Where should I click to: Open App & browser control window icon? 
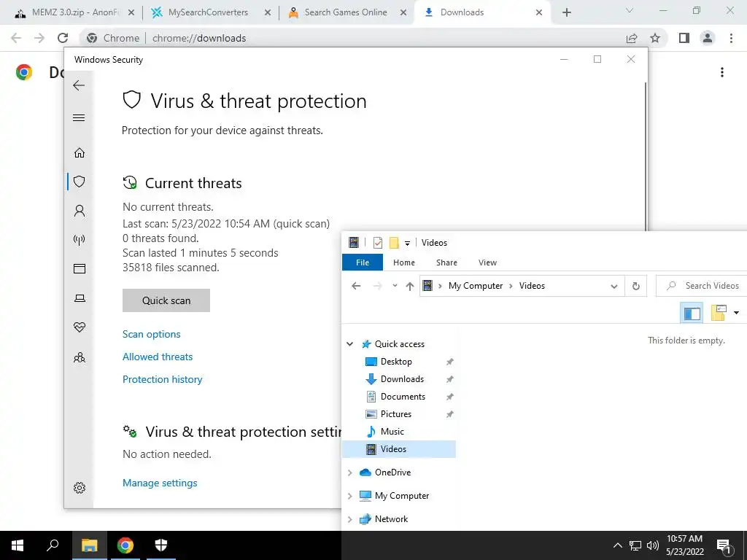(80, 269)
